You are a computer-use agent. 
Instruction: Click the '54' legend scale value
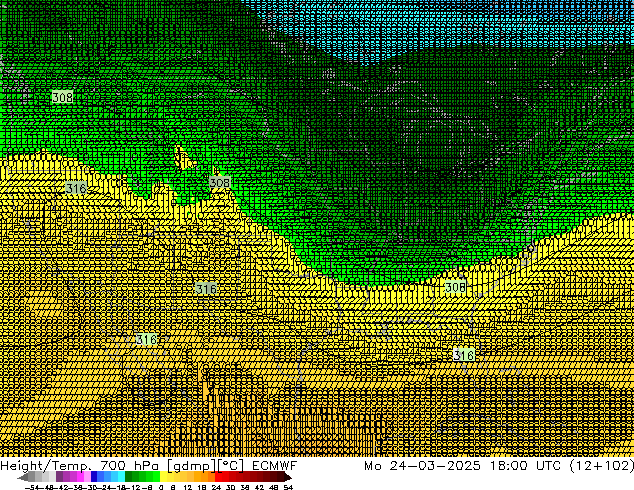point(288,487)
